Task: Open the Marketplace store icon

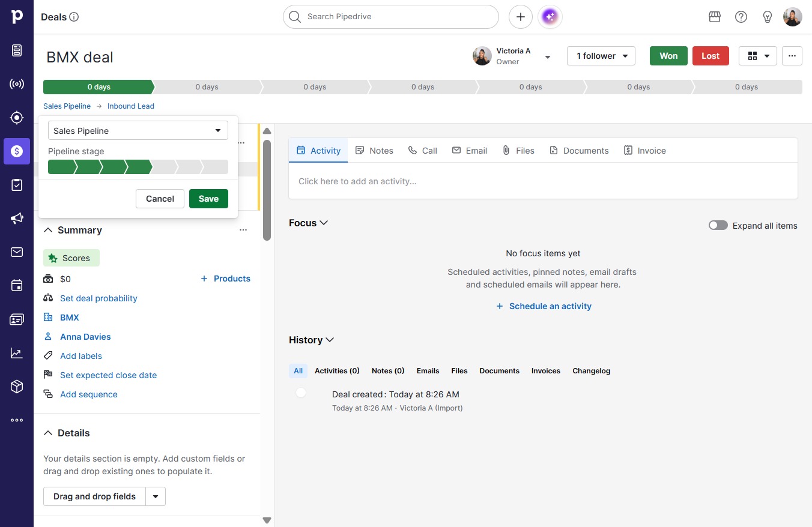Action: click(715, 17)
